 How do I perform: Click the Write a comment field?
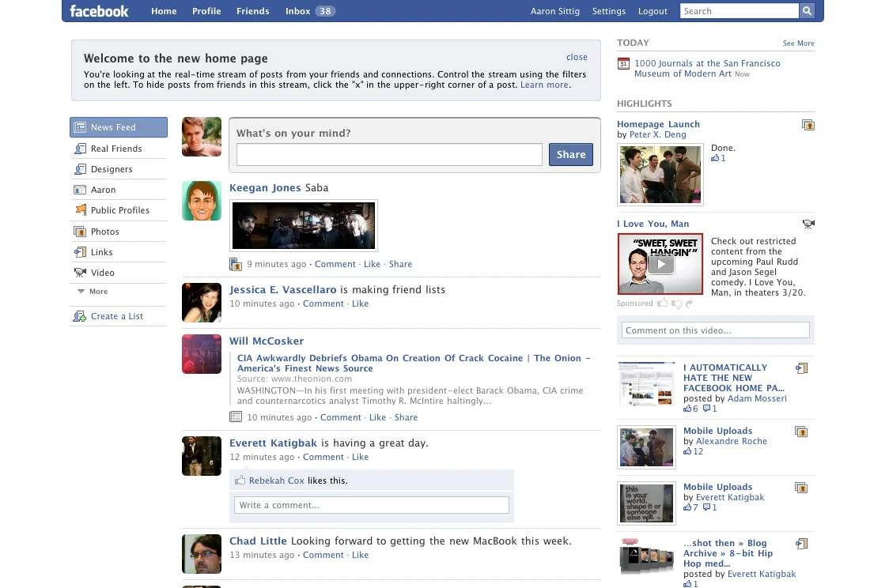click(372, 505)
